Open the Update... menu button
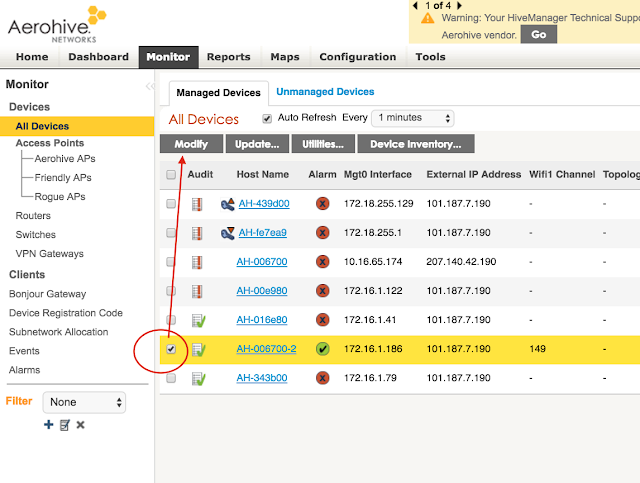 coord(257,144)
